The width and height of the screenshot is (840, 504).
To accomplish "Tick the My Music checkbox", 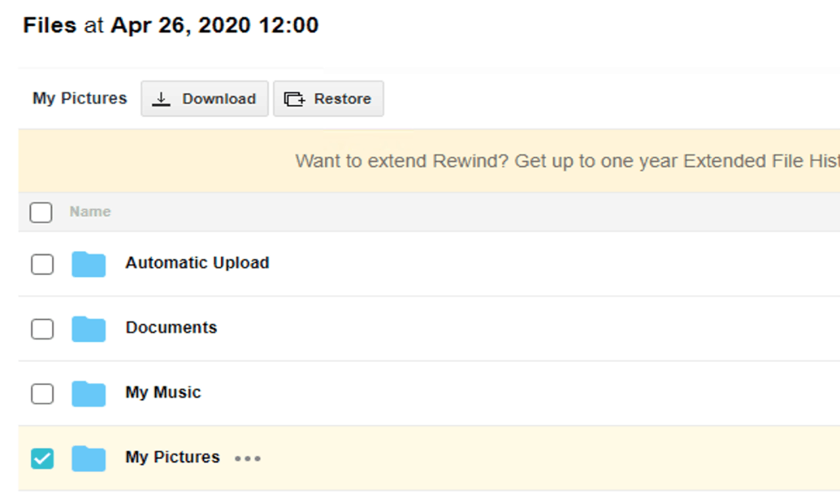I will 42,394.
